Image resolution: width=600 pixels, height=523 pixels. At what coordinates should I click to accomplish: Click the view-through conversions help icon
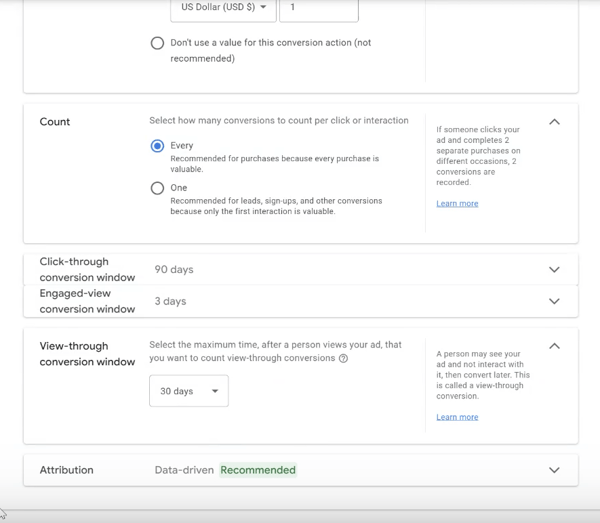(x=344, y=359)
